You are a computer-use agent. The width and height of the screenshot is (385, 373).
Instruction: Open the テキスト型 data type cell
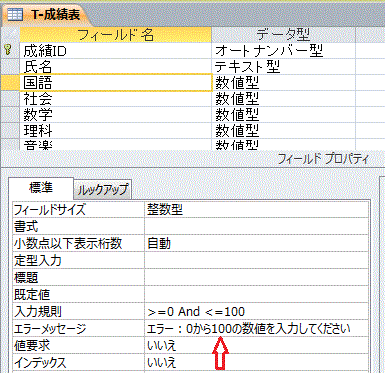tap(283, 67)
